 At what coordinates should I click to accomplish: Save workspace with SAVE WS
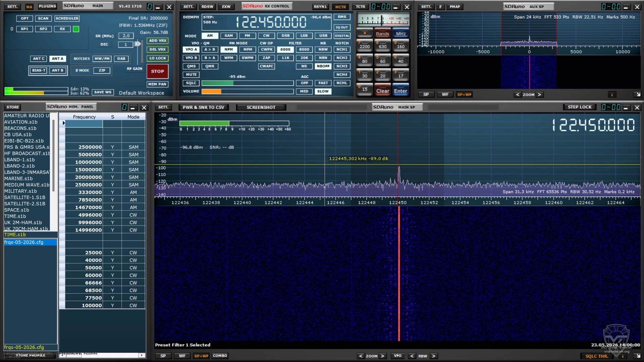[103, 92]
